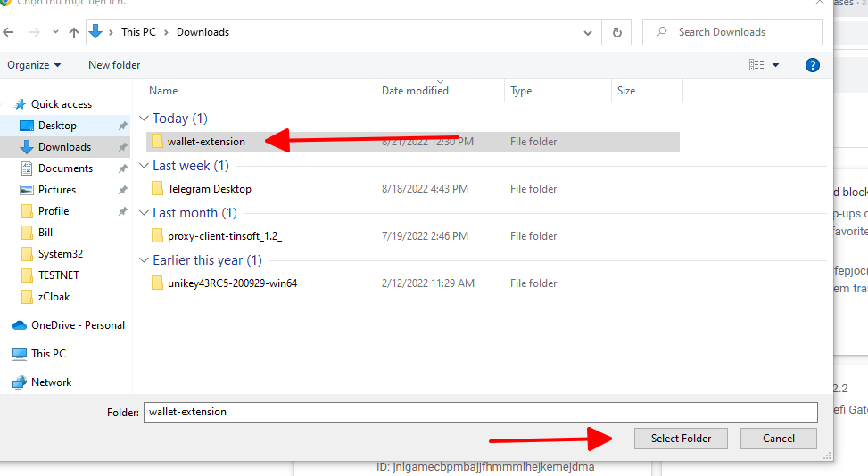Open OneDrive - Personal in sidebar
Viewport: 868px width, 476px height.
[x=78, y=325]
